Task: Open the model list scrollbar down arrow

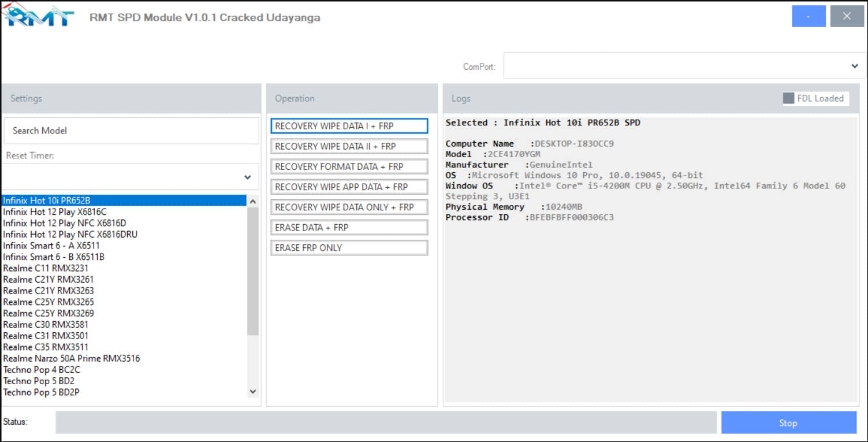Action: pos(252,391)
